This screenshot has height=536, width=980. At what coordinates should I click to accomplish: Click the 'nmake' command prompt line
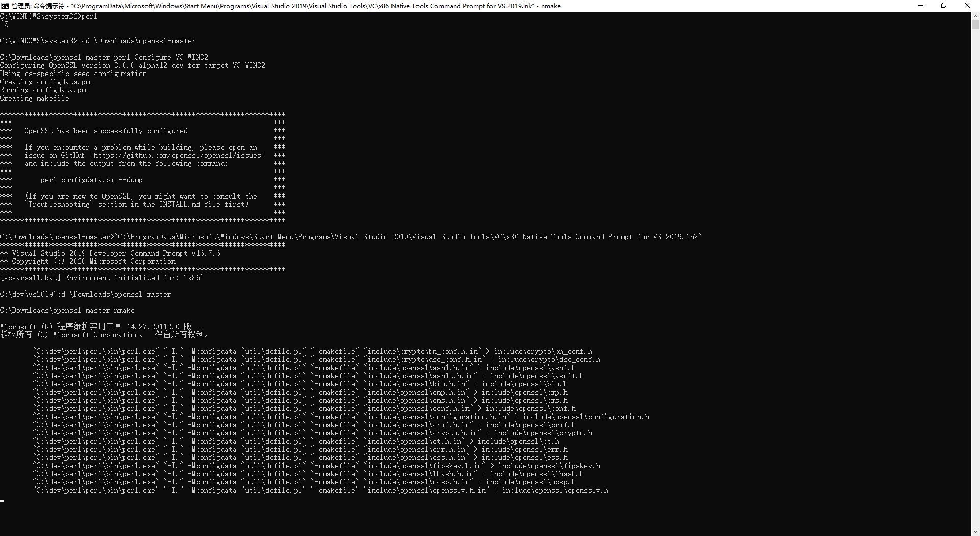tap(67, 310)
